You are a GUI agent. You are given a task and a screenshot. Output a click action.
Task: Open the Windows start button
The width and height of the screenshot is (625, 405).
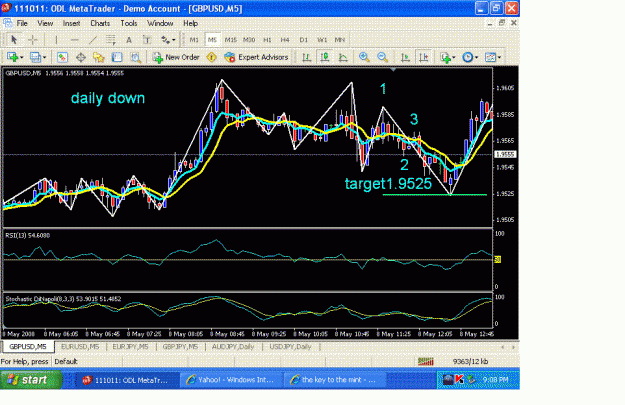(x=31, y=380)
